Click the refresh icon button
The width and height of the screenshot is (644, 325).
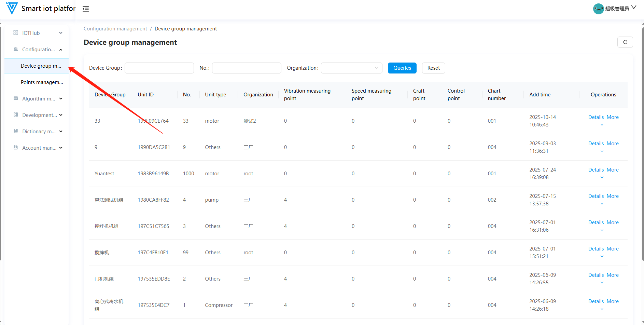(625, 42)
